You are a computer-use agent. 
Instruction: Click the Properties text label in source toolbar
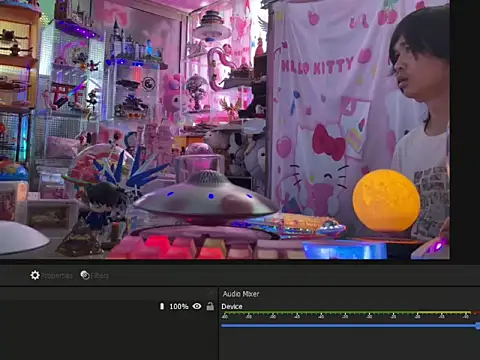(56, 276)
